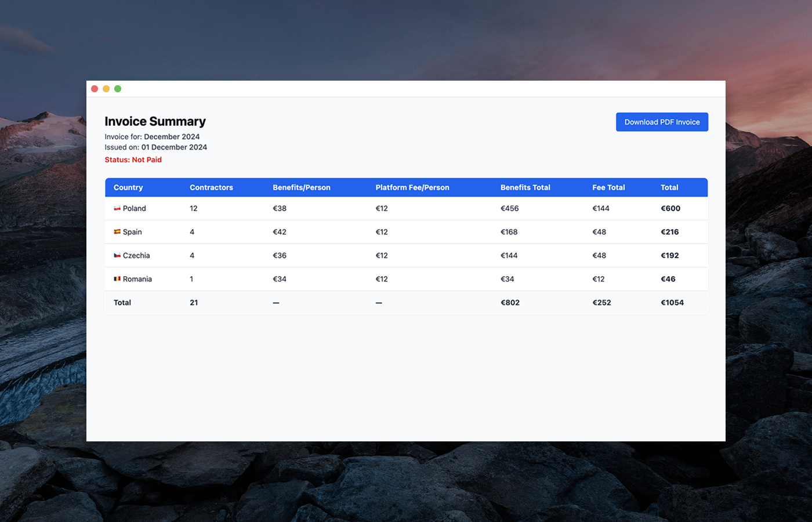Click the Czechia flag icon
This screenshot has width=812, height=522.
(x=117, y=255)
